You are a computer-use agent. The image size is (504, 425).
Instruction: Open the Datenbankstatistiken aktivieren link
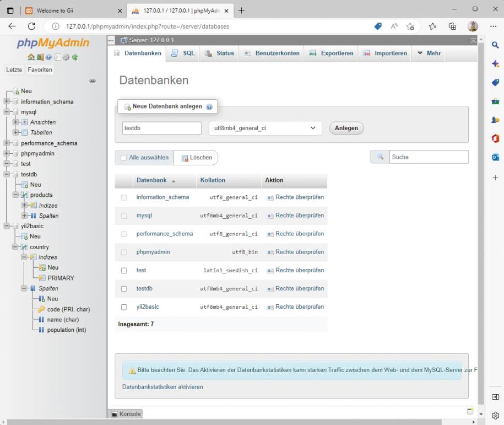(x=162, y=387)
